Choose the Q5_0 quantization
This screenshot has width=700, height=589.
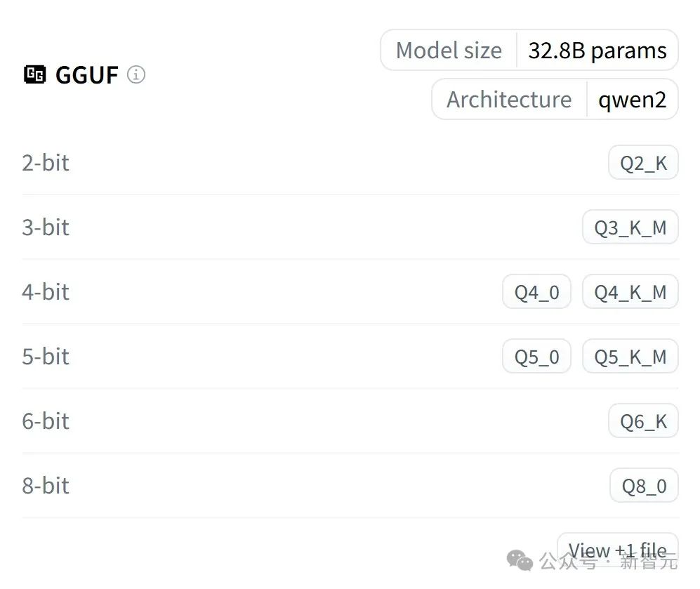[536, 357]
